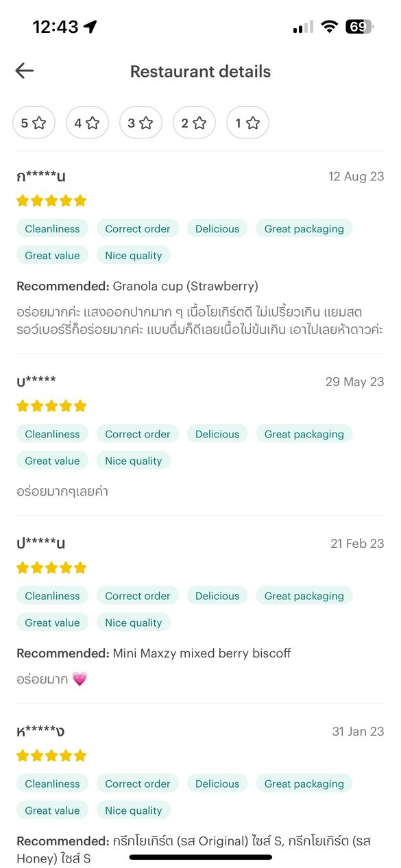Tap the location arrow in status bar
Viewport: 401px width, 868px height.
pyautogui.click(x=90, y=27)
